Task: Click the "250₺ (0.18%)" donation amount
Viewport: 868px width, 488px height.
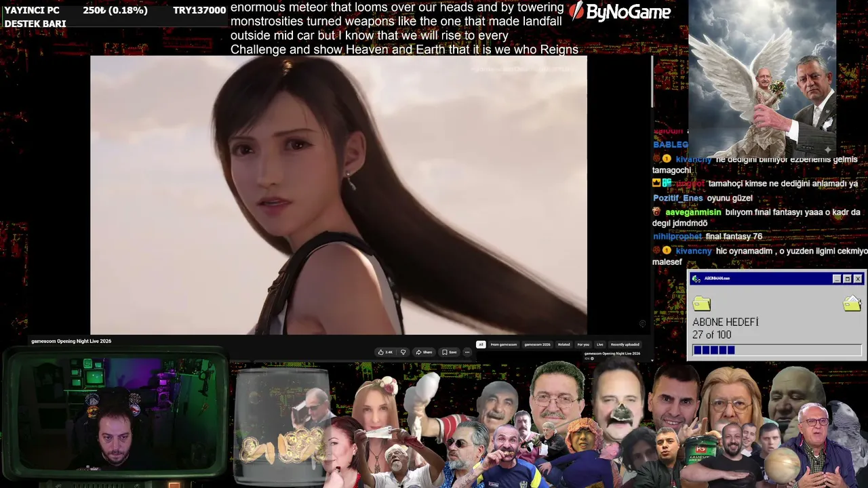Action: tap(115, 10)
